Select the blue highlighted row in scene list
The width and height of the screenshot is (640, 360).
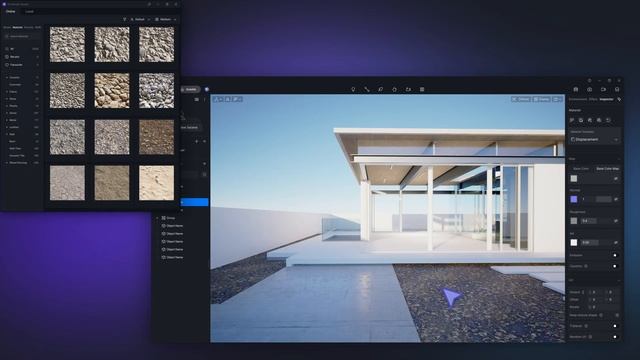click(x=194, y=202)
